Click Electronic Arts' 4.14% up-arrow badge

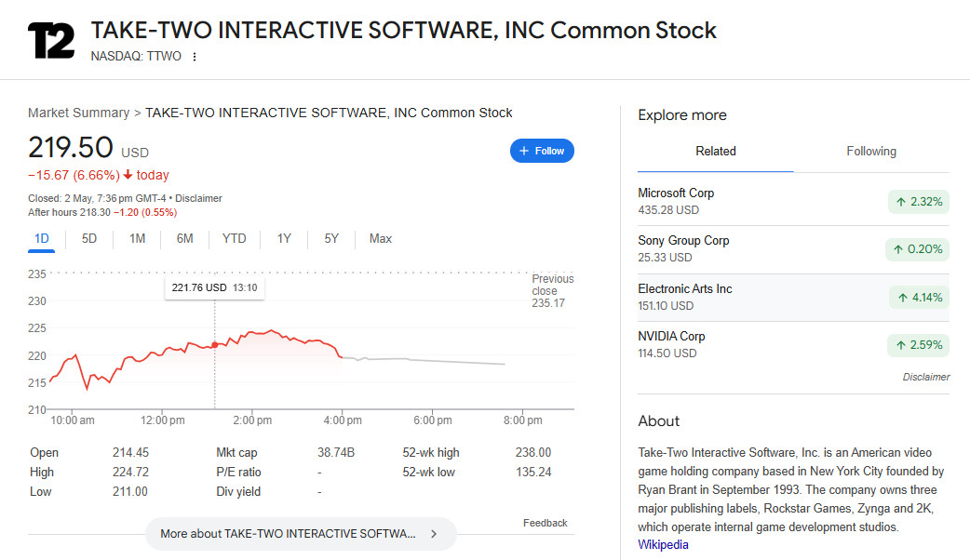[917, 298]
